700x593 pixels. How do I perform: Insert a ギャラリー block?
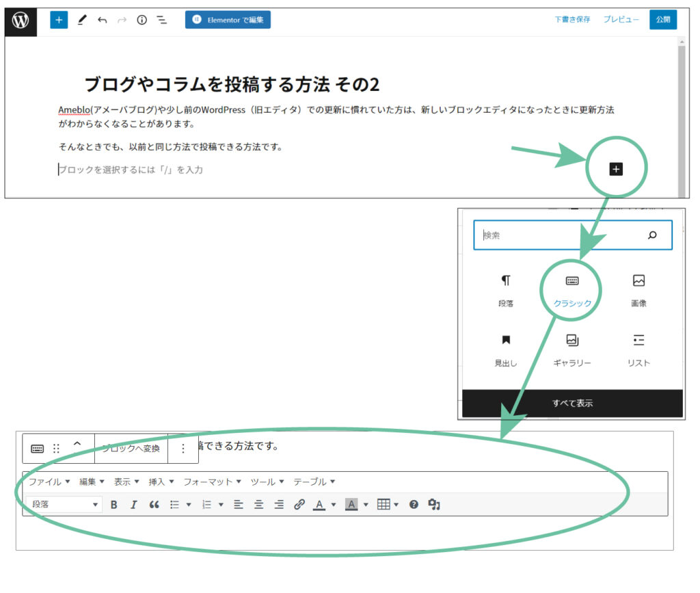tap(572, 350)
